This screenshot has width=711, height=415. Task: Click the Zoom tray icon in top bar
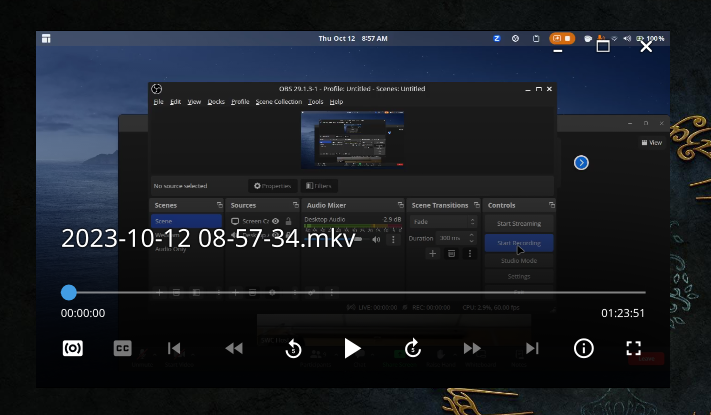point(497,39)
